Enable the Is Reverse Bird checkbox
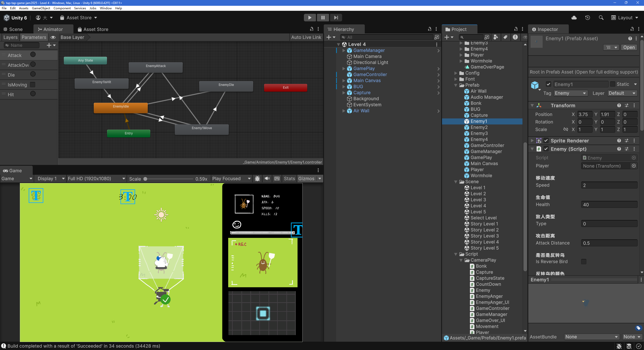Image resolution: width=644 pixels, height=350 pixels. point(584,261)
